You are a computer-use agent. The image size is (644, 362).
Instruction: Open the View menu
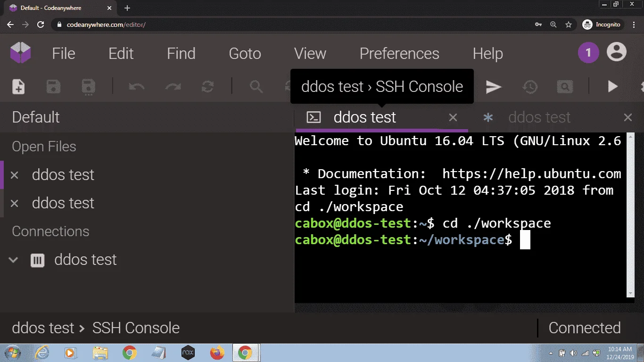310,53
